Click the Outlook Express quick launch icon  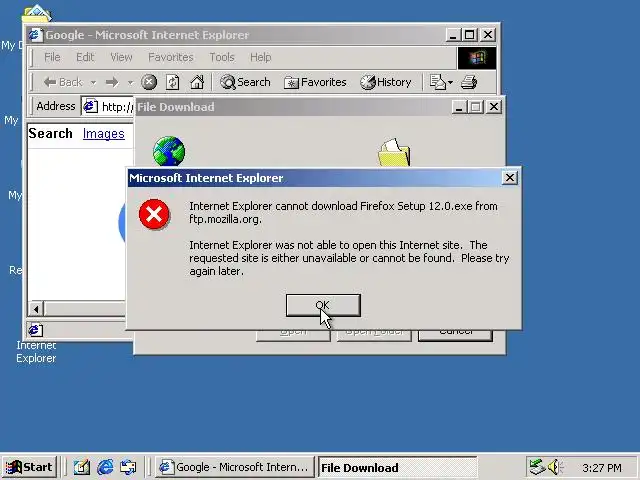click(128, 467)
